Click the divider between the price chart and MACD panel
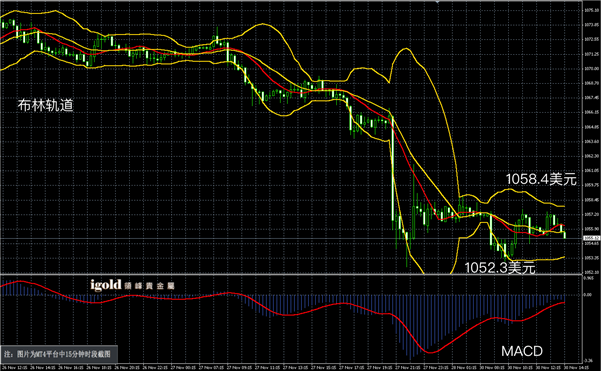This screenshot has height=371, width=601. (x=291, y=274)
